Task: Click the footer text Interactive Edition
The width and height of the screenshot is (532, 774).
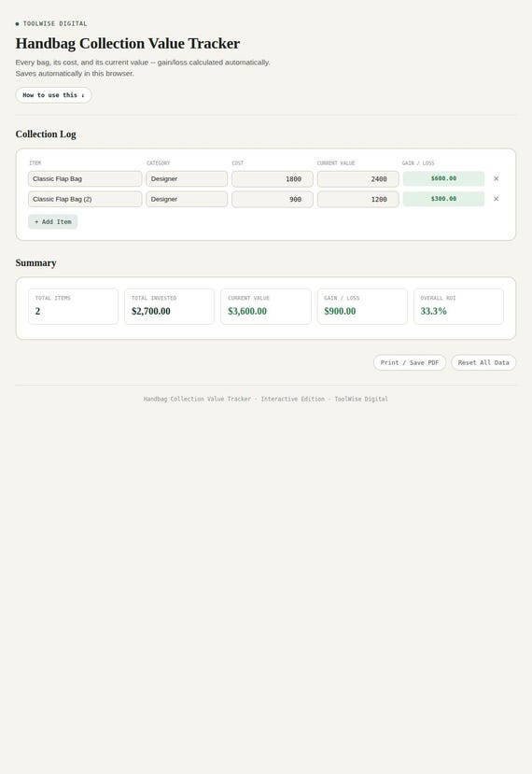Action: [x=293, y=399]
